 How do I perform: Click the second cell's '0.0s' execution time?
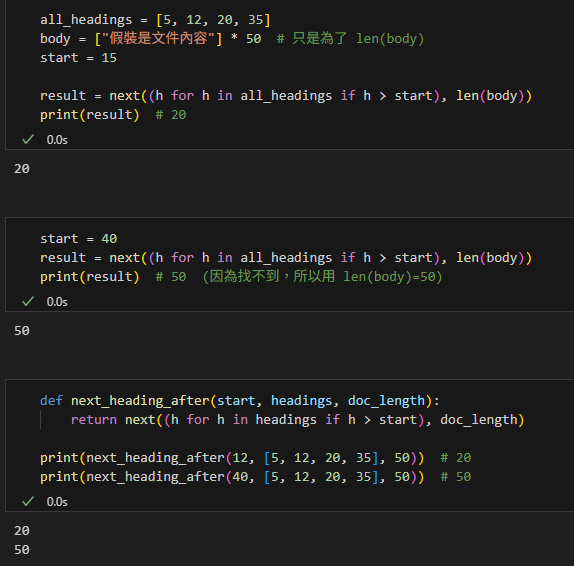(x=57, y=302)
